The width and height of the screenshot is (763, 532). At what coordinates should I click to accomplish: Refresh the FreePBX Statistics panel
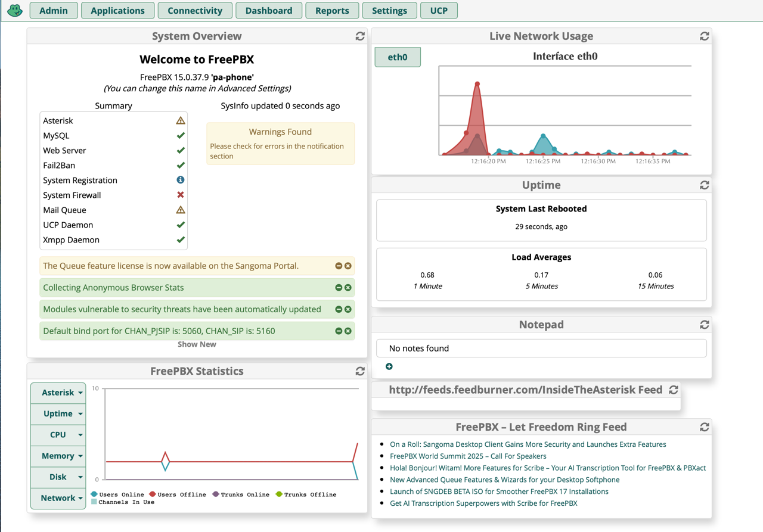click(x=360, y=371)
